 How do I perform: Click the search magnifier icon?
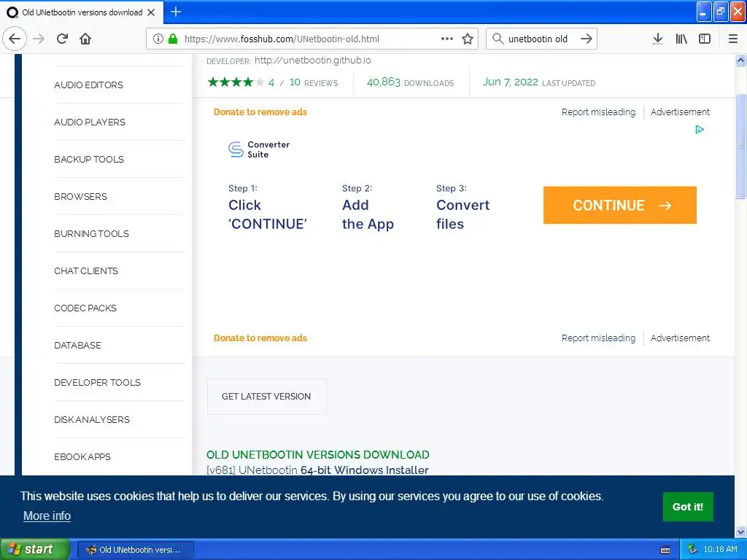(498, 39)
